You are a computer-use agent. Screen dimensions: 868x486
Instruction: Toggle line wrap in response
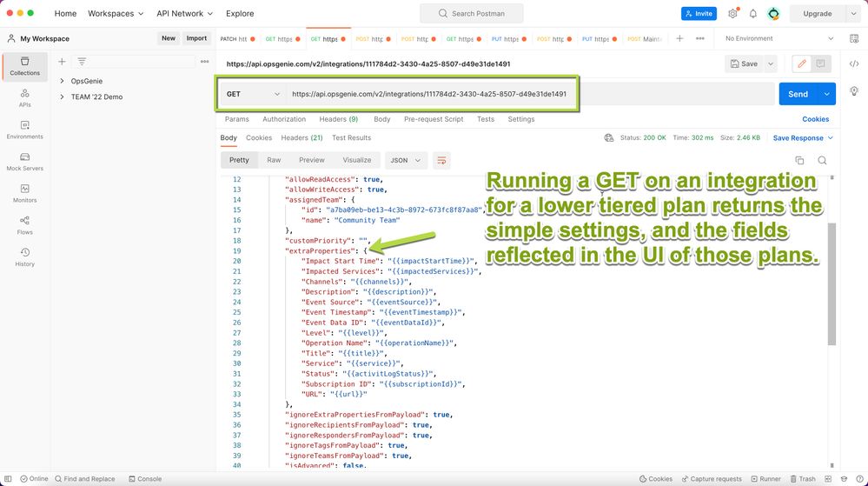point(441,160)
